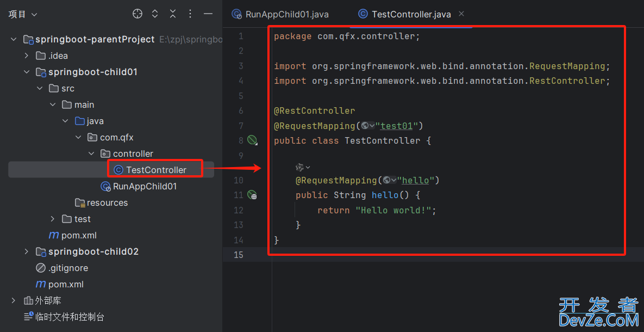Collapse the java source folder
644x332 pixels.
click(x=66, y=121)
